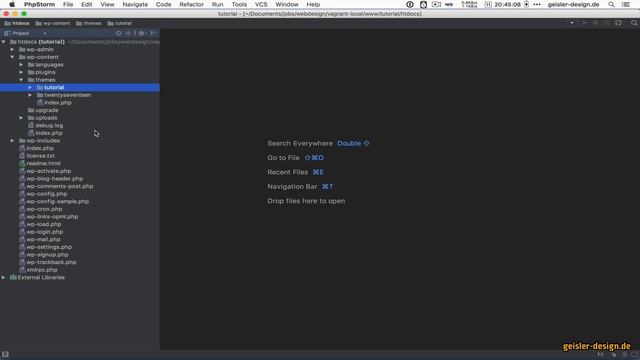Select wp-settings.php file
The image size is (640, 360).
click(49, 247)
